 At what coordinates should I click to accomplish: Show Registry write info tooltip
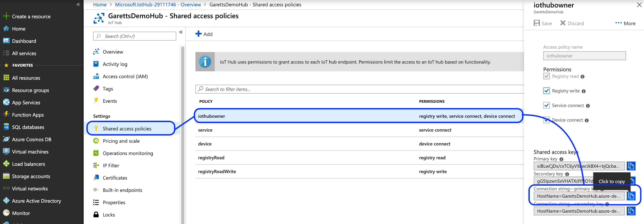pyautogui.click(x=583, y=91)
